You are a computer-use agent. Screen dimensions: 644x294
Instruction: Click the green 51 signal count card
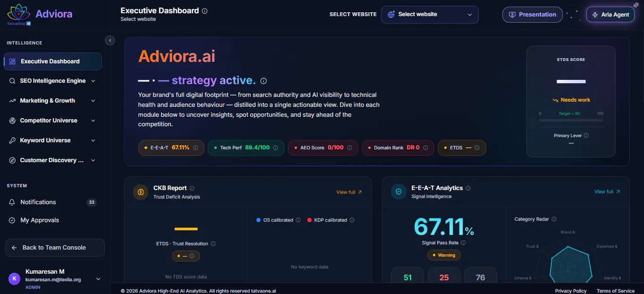(408, 276)
